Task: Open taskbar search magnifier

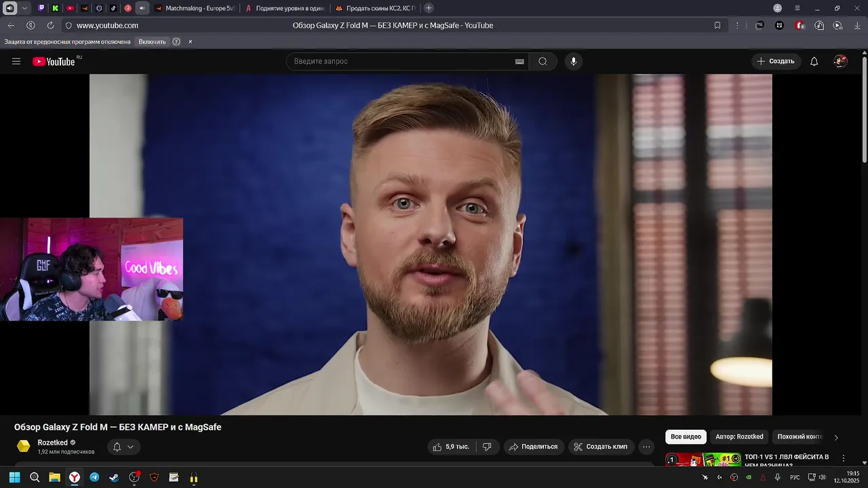Action: coord(35,477)
